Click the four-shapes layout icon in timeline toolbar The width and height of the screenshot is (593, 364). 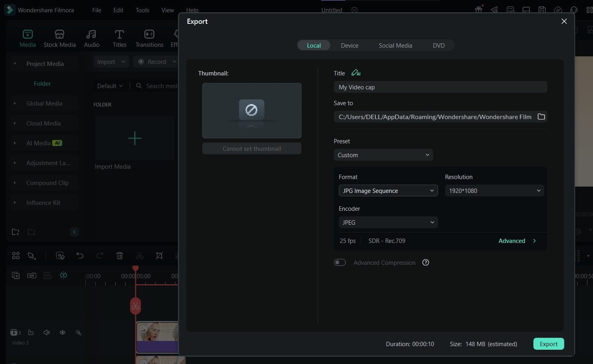(x=16, y=256)
